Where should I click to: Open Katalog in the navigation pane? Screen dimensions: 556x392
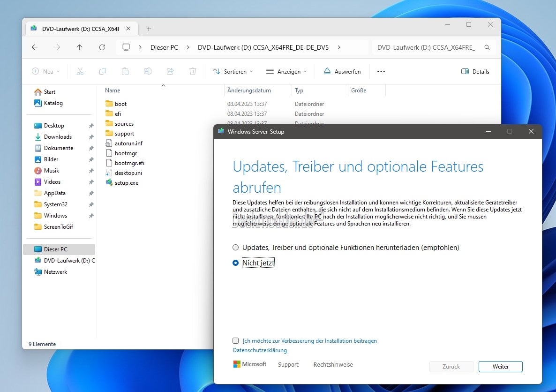(x=48, y=103)
